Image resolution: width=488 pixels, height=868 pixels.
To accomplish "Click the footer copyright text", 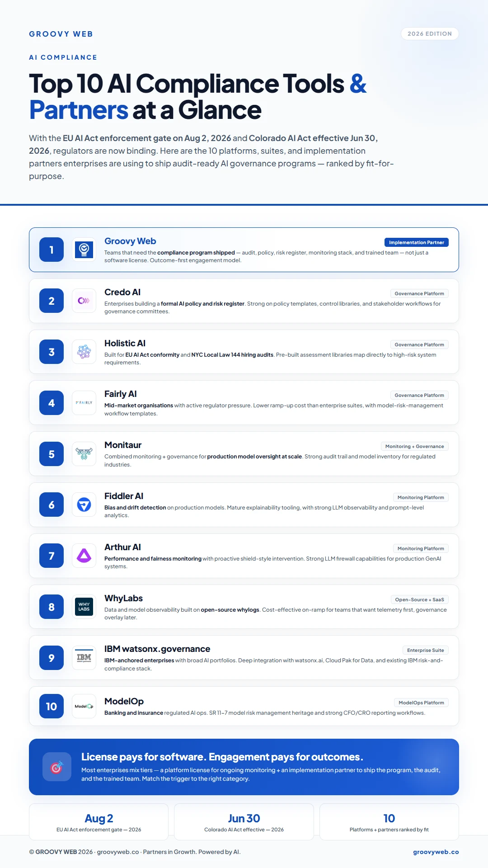I will [x=135, y=852].
